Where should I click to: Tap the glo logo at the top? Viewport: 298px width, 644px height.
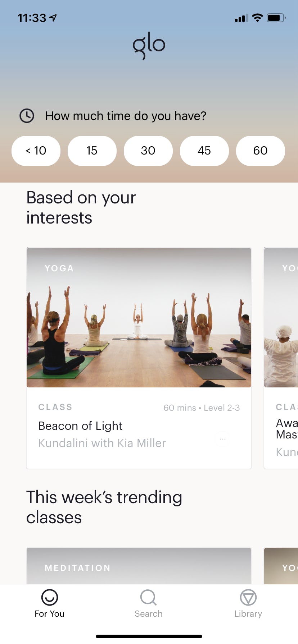click(x=149, y=44)
